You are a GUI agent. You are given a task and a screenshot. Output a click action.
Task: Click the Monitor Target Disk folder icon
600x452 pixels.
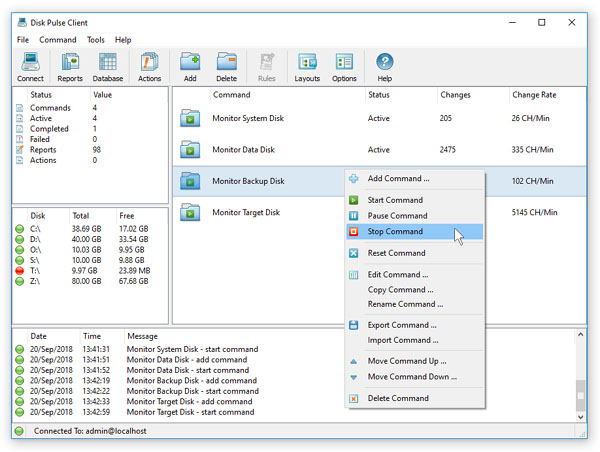pos(190,212)
